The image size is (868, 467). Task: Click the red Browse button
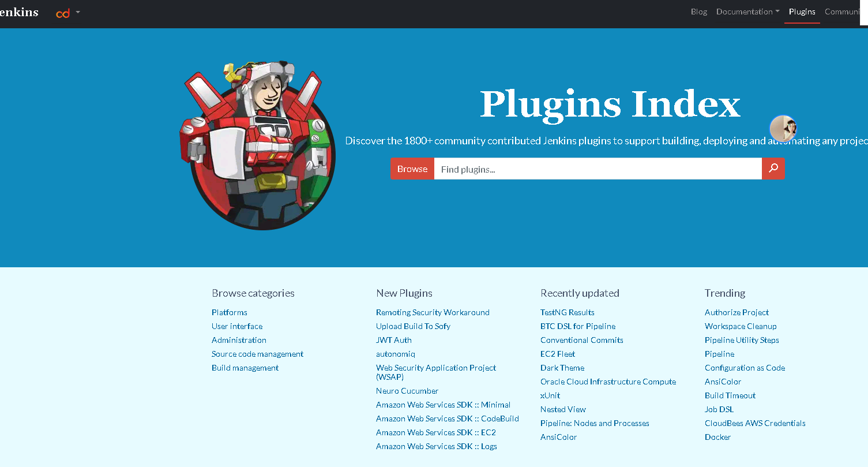pos(412,169)
